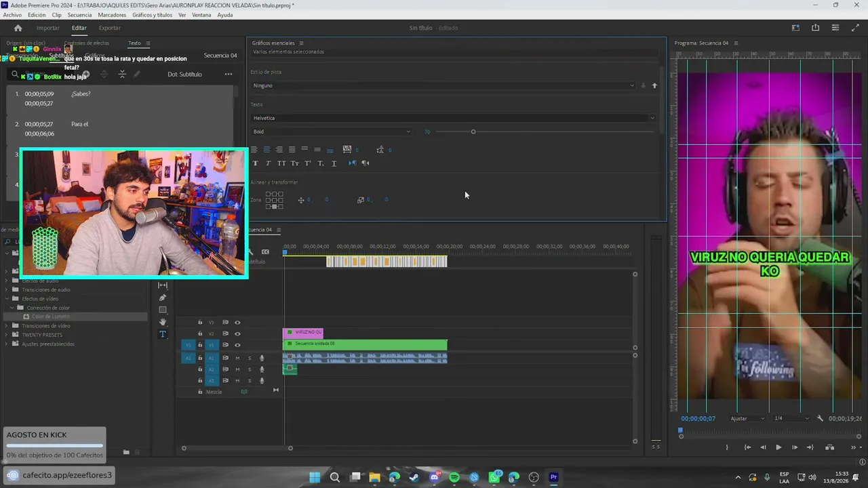The height and width of the screenshot is (488, 868).
Task: Toggle lock on track V2
Action: 200,333
